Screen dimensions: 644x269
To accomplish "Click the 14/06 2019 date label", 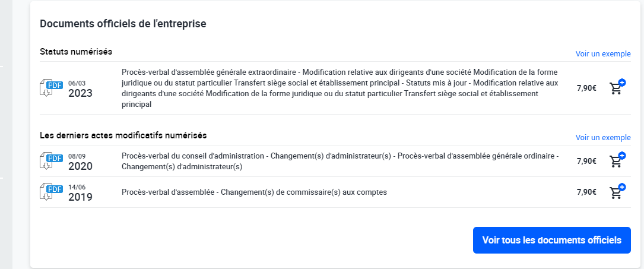I will (80, 193).
